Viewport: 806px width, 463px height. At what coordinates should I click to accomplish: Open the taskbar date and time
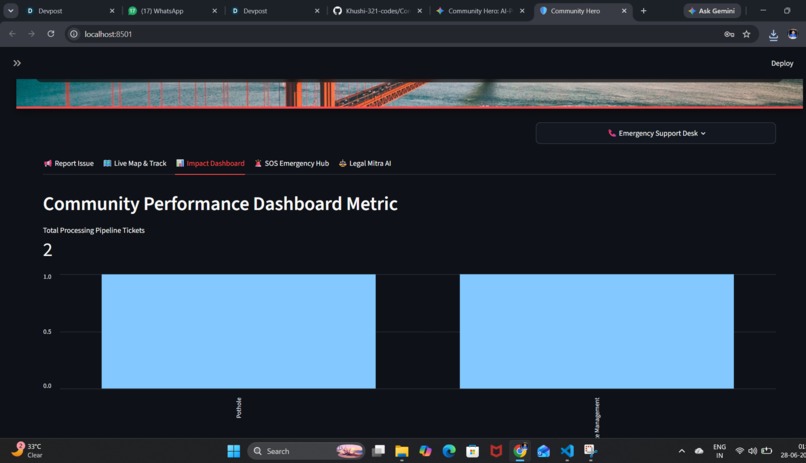794,451
